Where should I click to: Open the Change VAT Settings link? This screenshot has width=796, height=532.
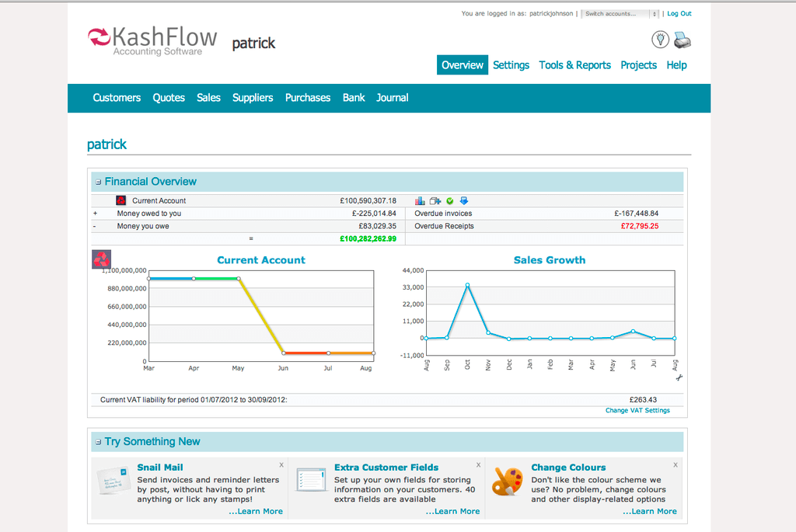tap(637, 410)
